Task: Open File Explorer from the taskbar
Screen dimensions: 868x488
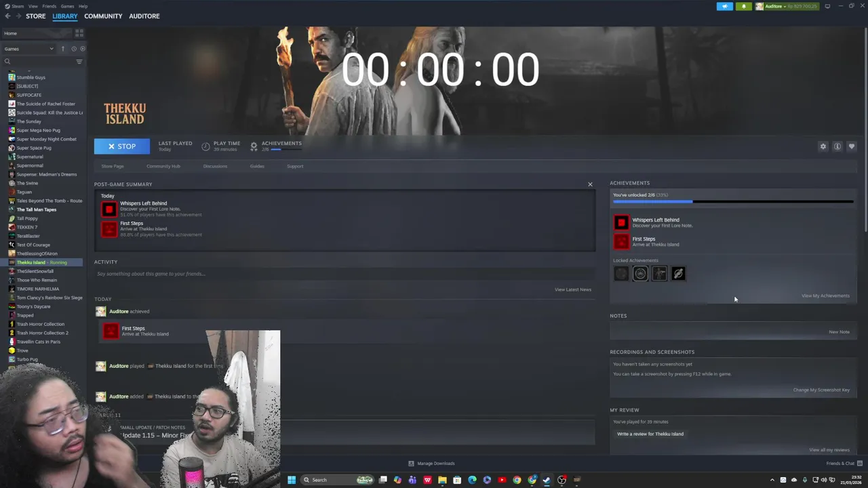Action: coord(442,480)
